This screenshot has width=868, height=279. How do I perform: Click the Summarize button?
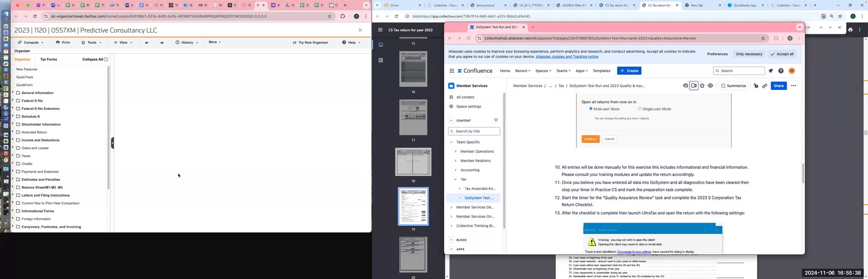[733, 85]
